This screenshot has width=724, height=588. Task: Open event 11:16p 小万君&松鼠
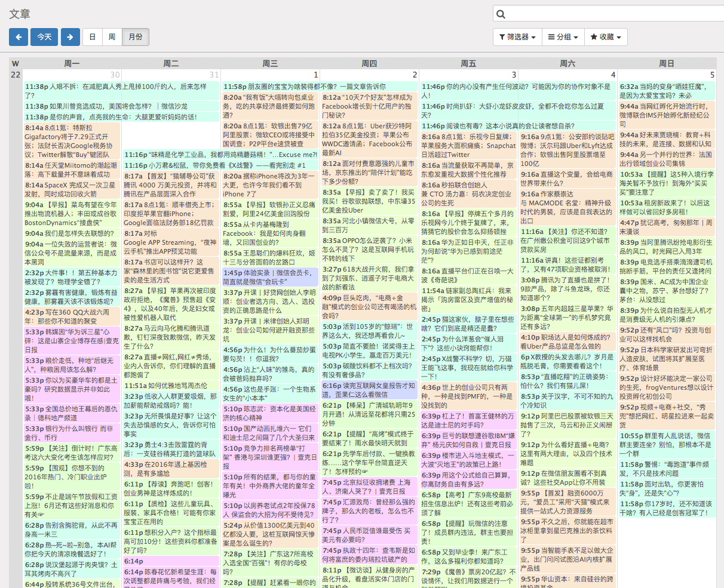pos(220,165)
